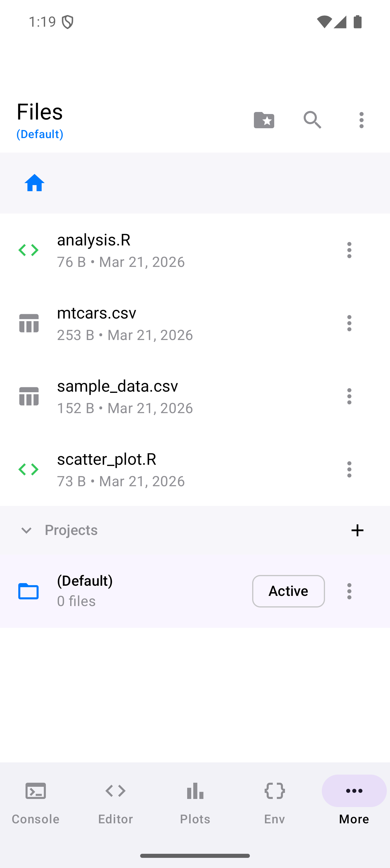Viewport: 390px width, 868px height.
Task: Open options for scatter_plot.R
Action: [x=349, y=469]
